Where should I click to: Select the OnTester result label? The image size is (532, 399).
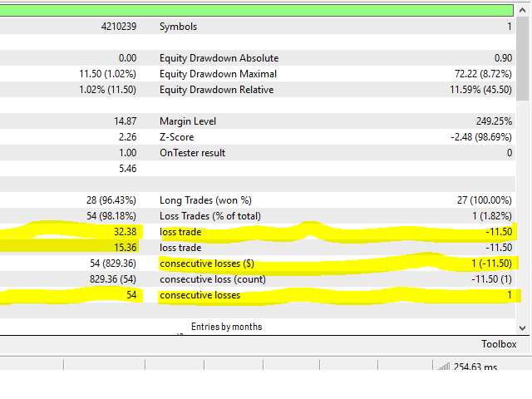coord(192,153)
